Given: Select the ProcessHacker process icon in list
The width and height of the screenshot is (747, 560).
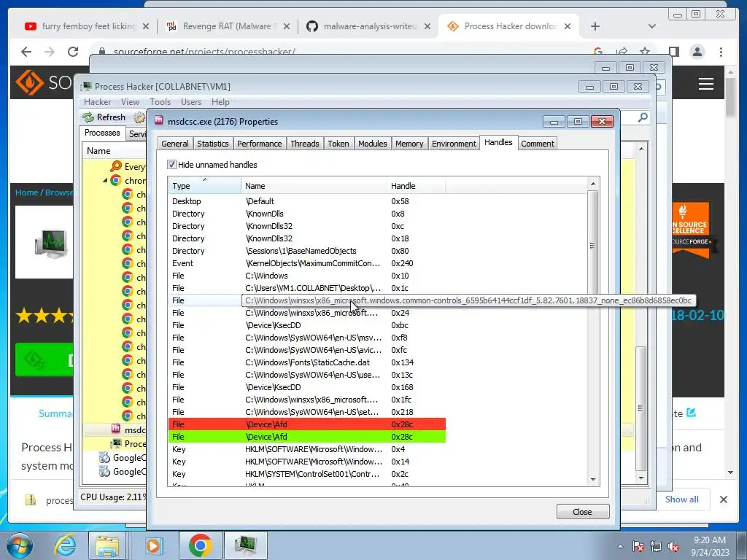Looking at the screenshot, I should pyautogui.click(x=116, y=443).
